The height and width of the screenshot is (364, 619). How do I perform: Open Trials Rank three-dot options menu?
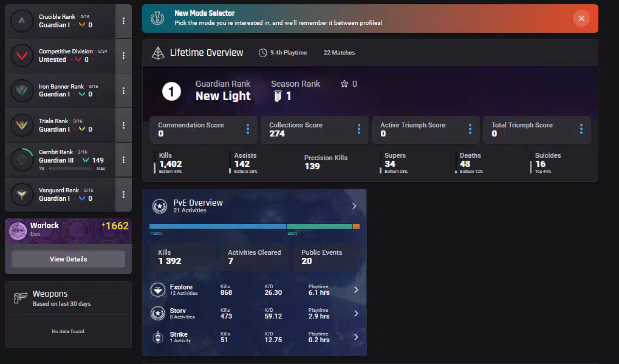(123, 125)
